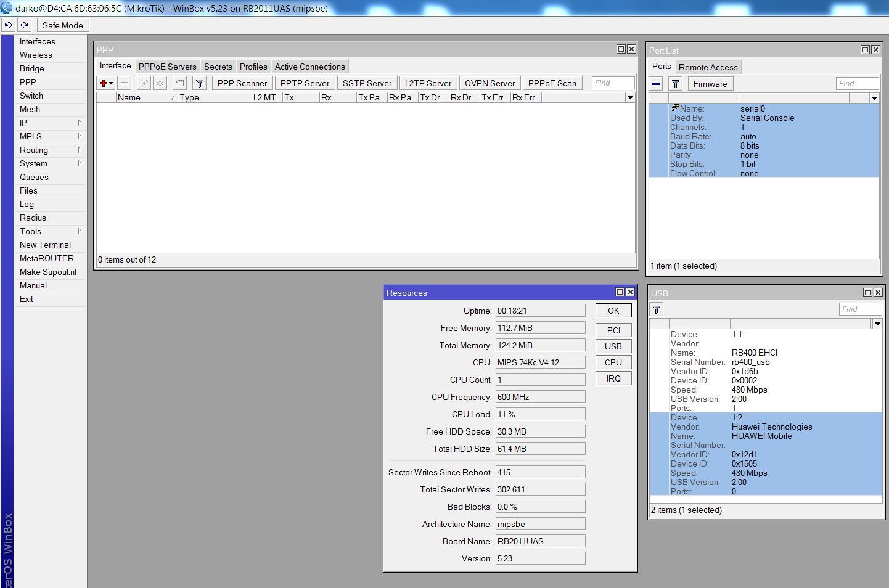
Task: Click the IRQ button in Resources
Action: (613, 378)
